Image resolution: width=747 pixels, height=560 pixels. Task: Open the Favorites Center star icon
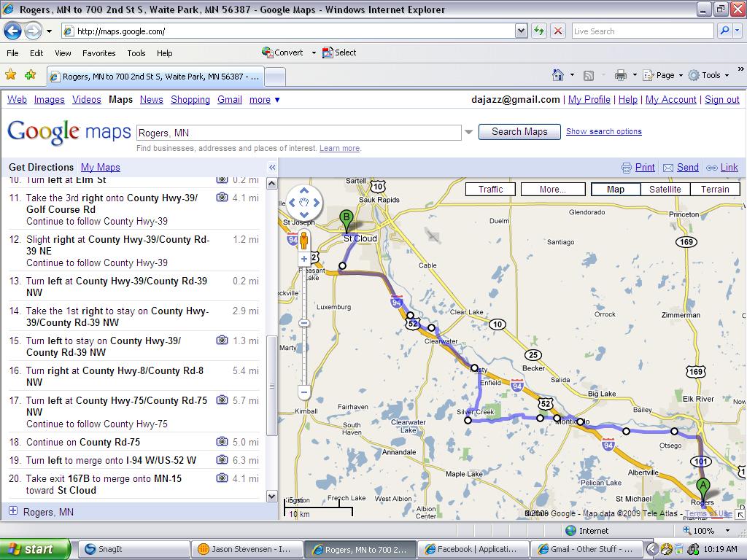pyautogui.click(x=10, y=75)
